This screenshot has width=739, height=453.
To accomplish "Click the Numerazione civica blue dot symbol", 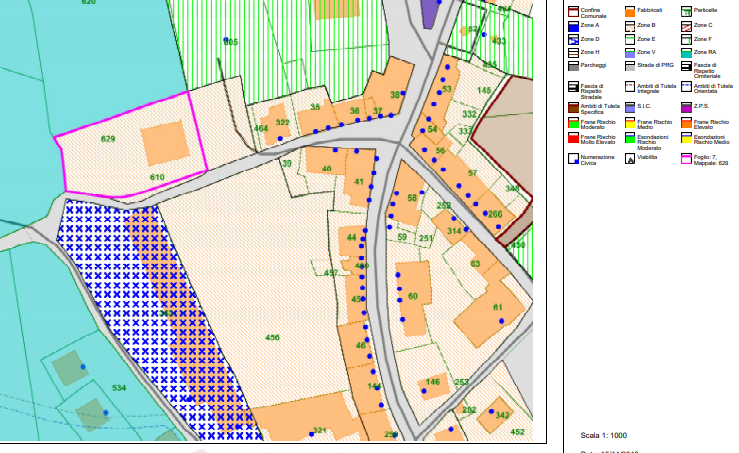I will [x=575, y=158].
